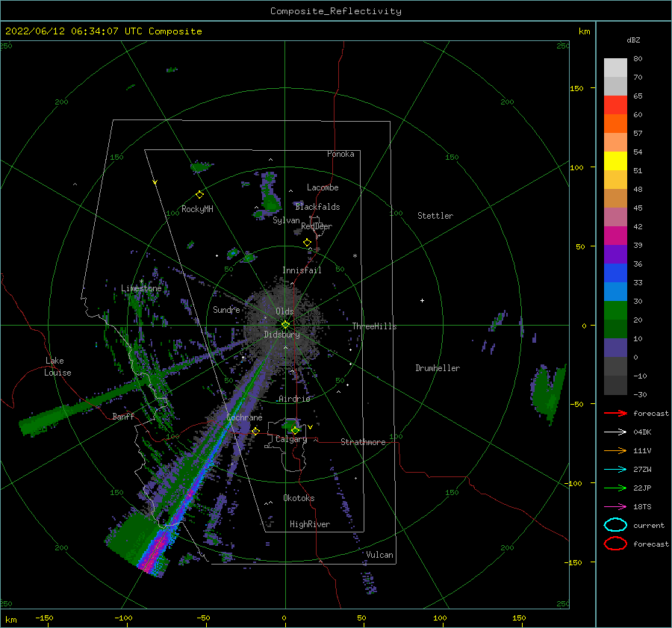Image resolution: width=672 pixels, height=628 pixels.
Task: Select the yellow 51-54 dBZ color swatch
Action: (615, 161)
